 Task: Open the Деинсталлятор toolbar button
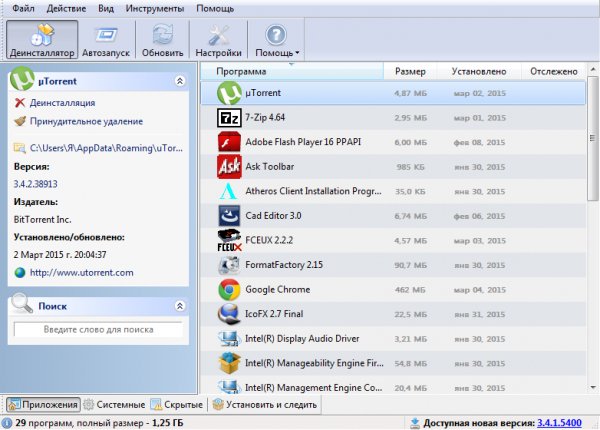(x=42, y=39)
